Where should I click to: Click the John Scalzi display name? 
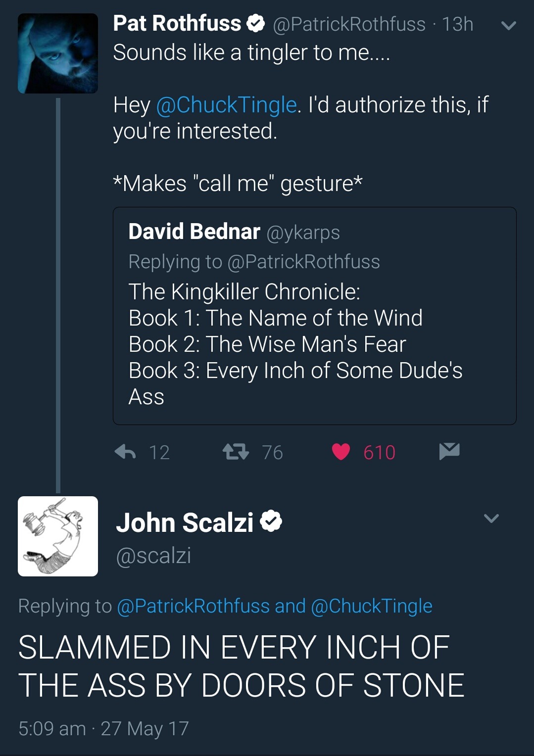click(x=185, y=522)
